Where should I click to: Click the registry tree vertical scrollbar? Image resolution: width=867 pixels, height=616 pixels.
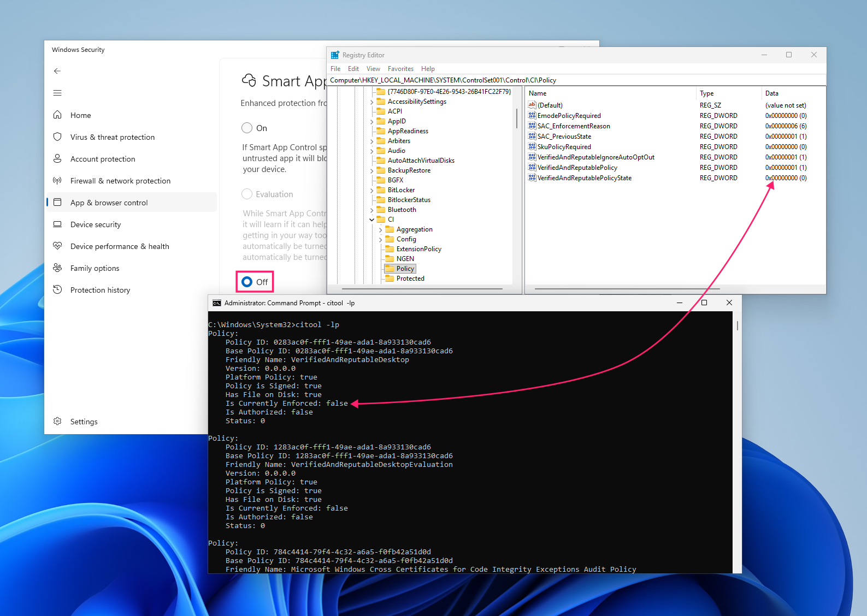[516, 119]
